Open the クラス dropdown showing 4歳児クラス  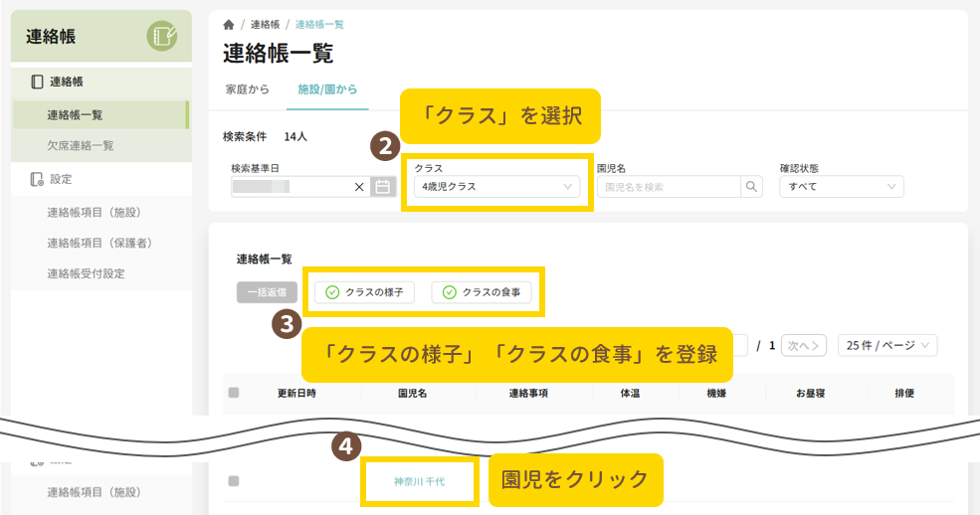point(497,186)
